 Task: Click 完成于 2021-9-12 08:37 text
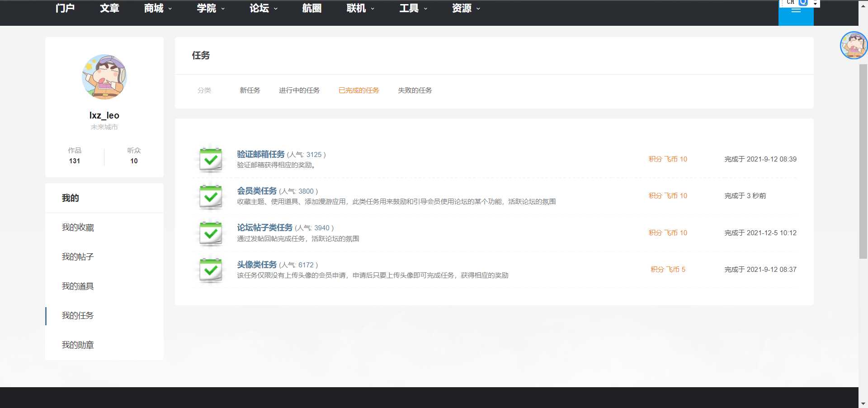pos(760,270)
